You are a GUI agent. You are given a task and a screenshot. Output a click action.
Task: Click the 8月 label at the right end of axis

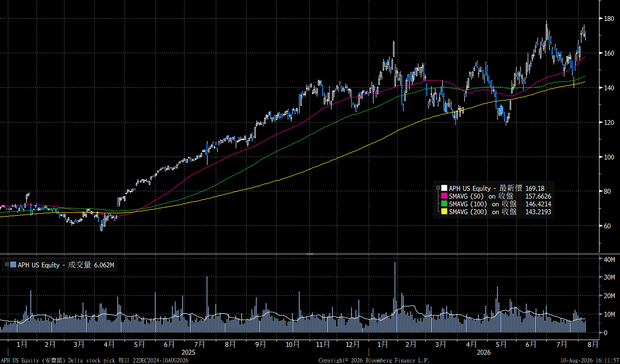tap(592, 344)
